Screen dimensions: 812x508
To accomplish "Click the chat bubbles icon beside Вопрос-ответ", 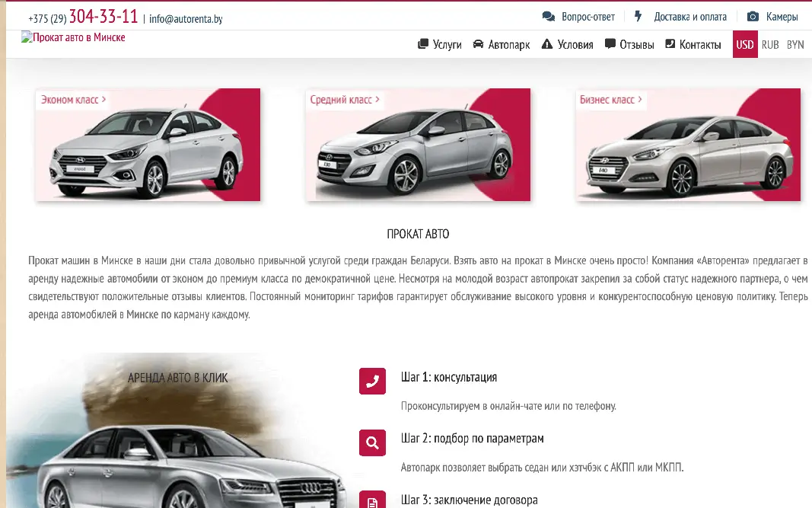I will (x=549, y=17).
